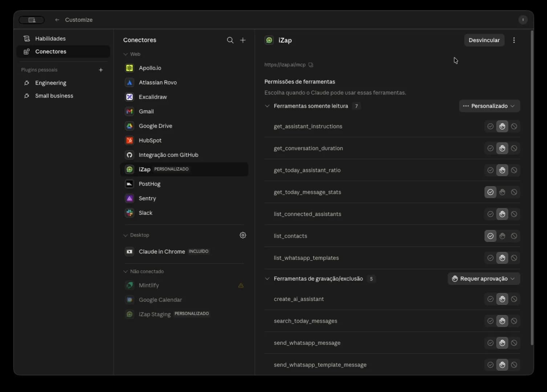Block the search_today_messages tool
The image size is (547, 392).
[x=514, y=321]
